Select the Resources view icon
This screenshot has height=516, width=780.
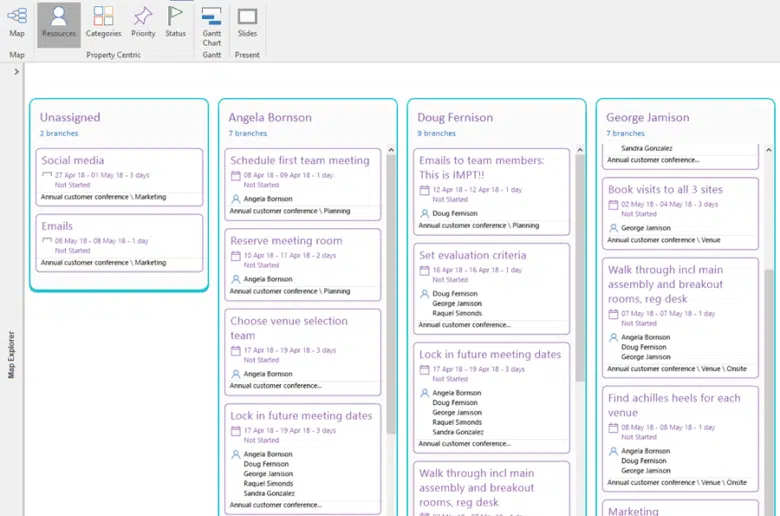click(x=59, y=22)
